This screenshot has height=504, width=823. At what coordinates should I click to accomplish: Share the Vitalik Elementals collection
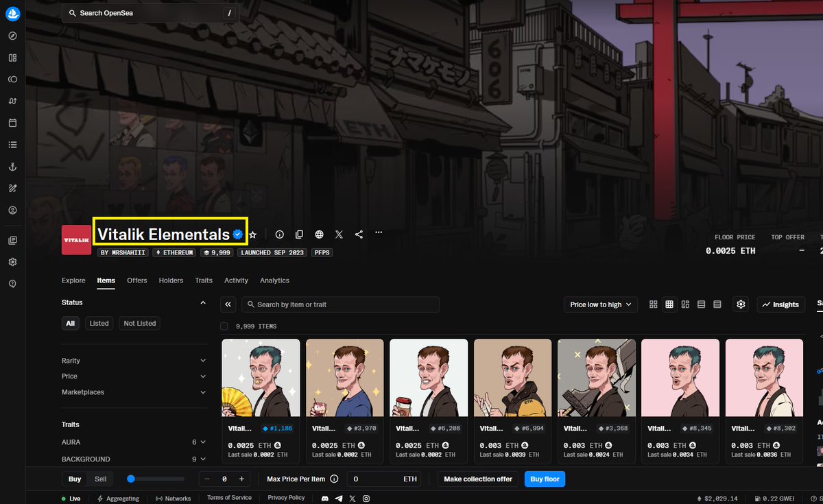359,235
